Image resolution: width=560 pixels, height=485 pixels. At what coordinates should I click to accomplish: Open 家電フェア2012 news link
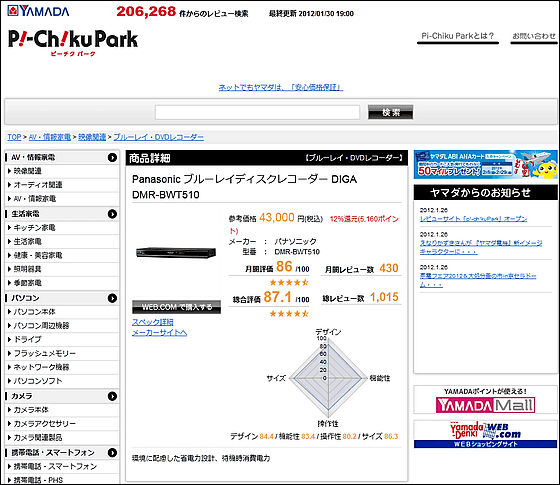click(x=478, y=280)
